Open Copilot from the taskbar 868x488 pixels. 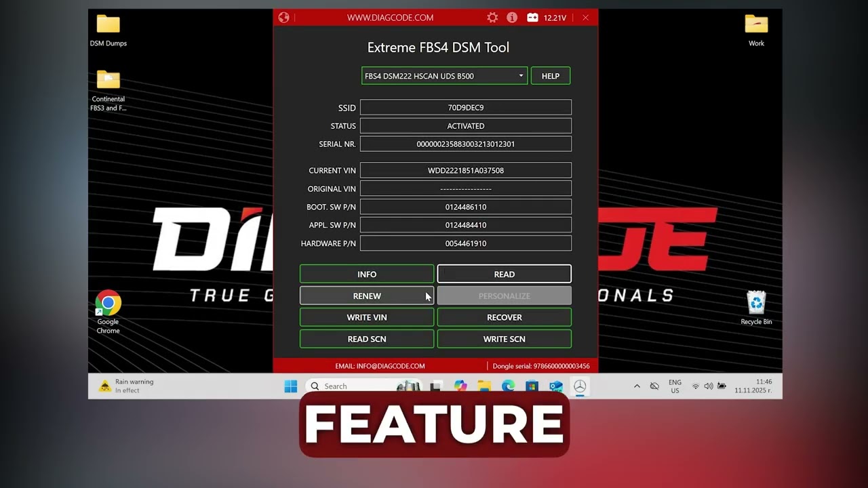[460, 386]
